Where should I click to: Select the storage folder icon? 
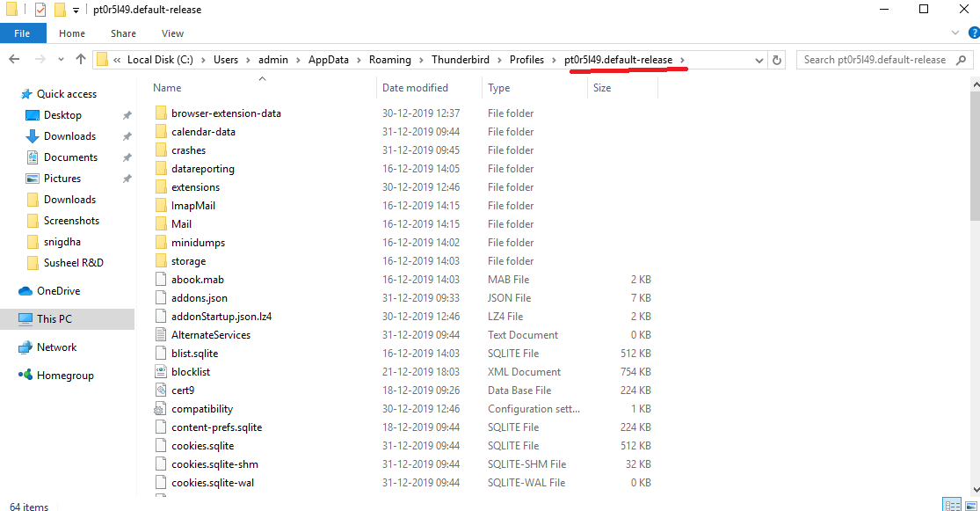161,261
